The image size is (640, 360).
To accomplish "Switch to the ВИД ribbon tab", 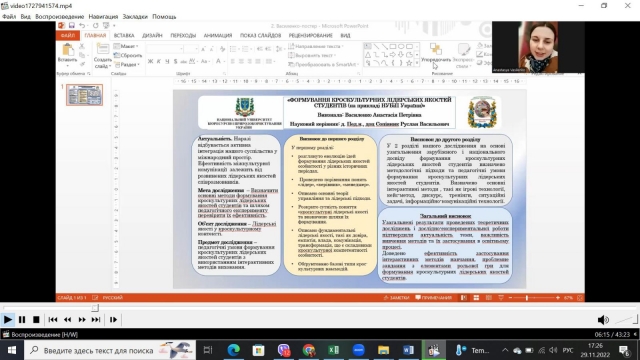I will tap(345, 36).
